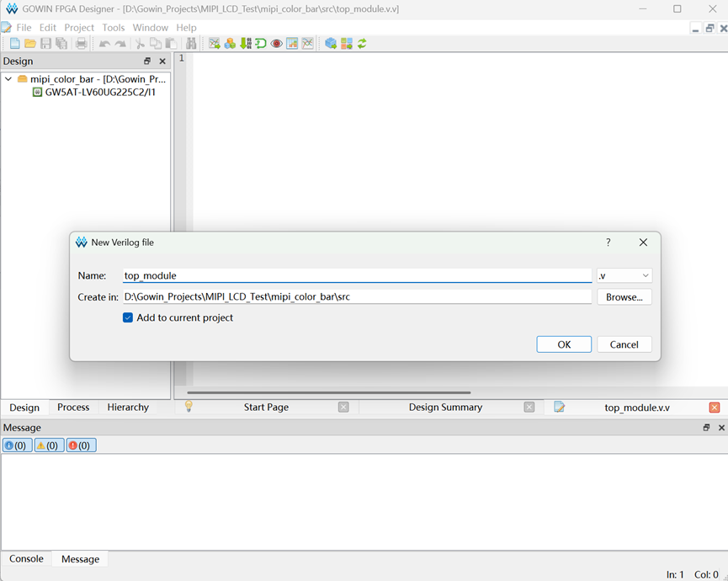Click the Create in path field
The image size is (728, 581).
(357, 296)
